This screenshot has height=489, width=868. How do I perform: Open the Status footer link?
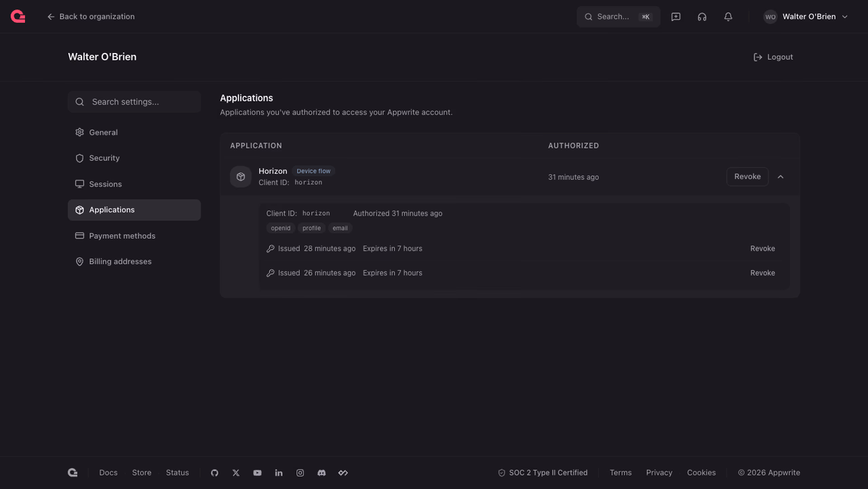(178, 473)
